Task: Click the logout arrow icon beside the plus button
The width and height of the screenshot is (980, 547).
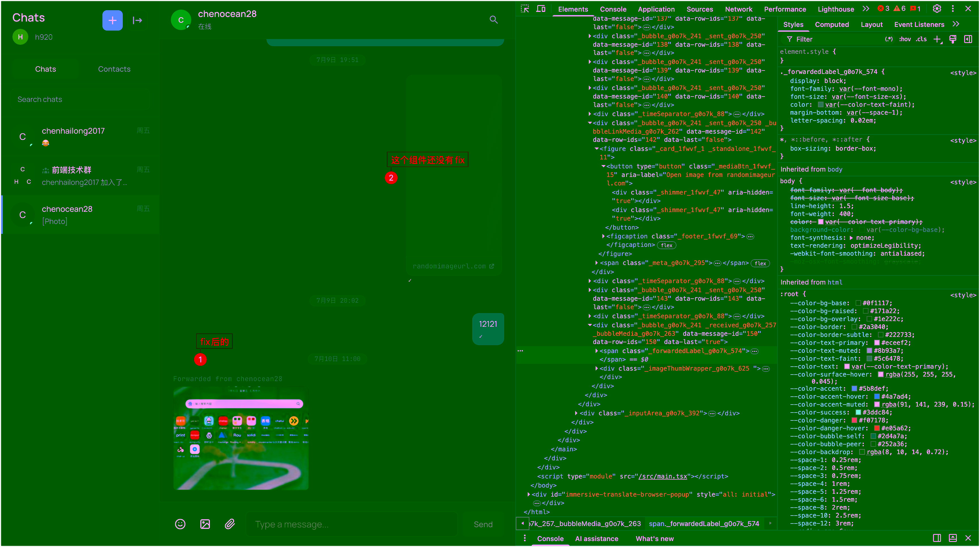Action: (137, 20)
